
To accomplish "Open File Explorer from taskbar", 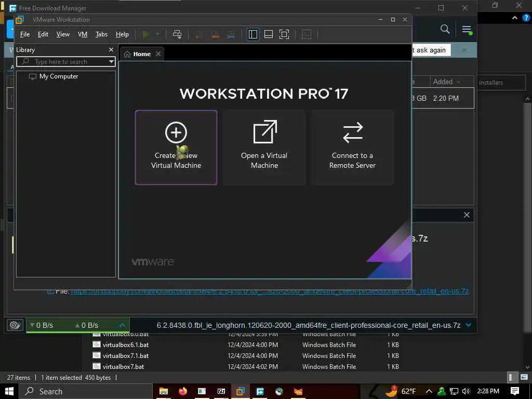I will [164, 391].
